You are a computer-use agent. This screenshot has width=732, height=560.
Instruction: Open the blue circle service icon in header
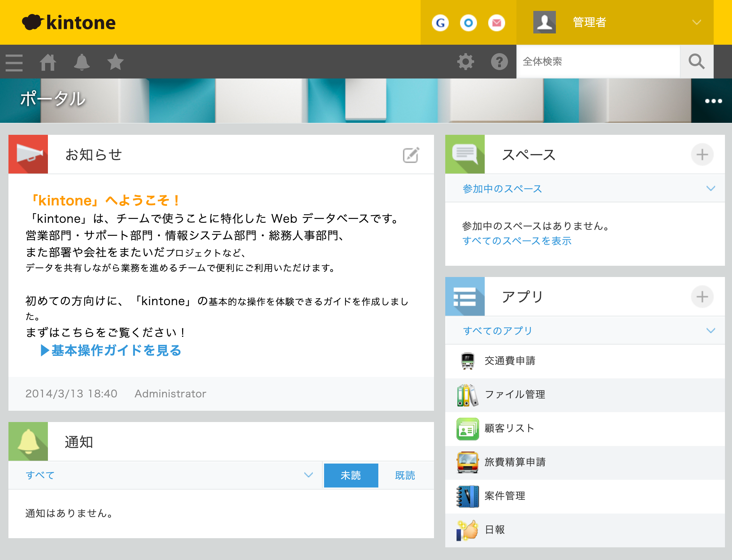click(469, 23)
